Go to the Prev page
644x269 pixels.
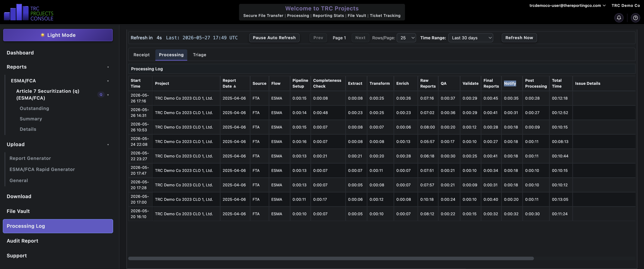coord(318,38)
